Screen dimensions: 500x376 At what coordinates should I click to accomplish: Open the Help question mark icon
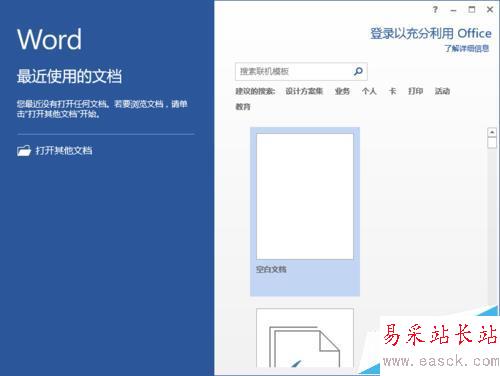[435, 10]
